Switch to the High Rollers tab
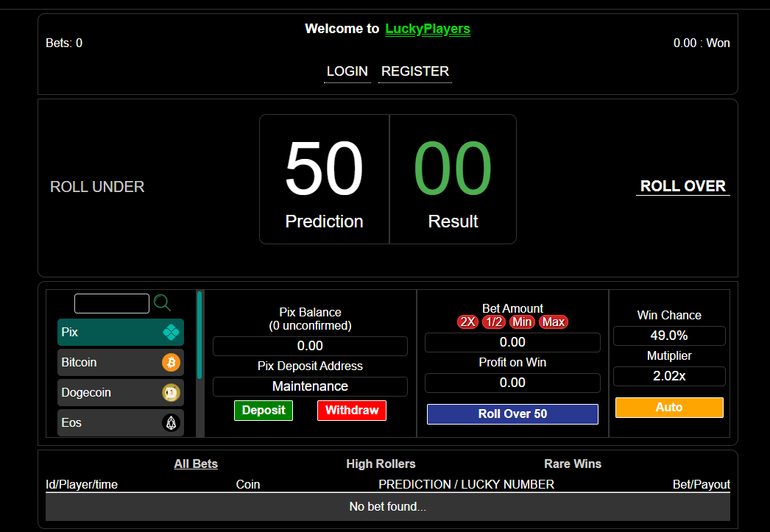The image size is (770, 532). click(x=381, y=464)
